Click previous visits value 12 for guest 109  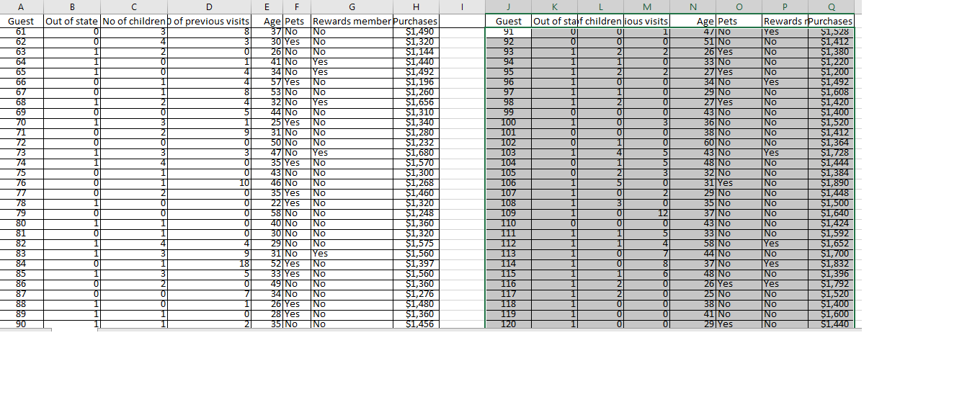coord(646,213)
